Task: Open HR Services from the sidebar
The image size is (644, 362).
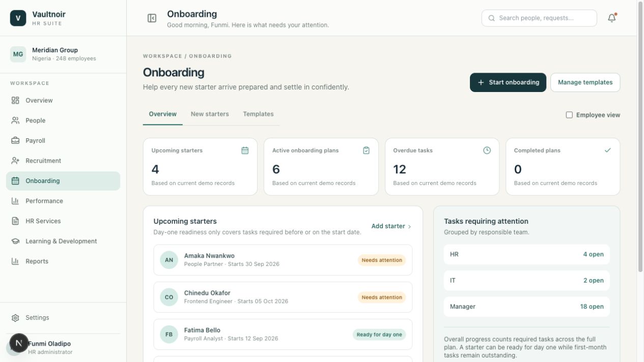Action: pyautogui.click(x=63, y=221)
